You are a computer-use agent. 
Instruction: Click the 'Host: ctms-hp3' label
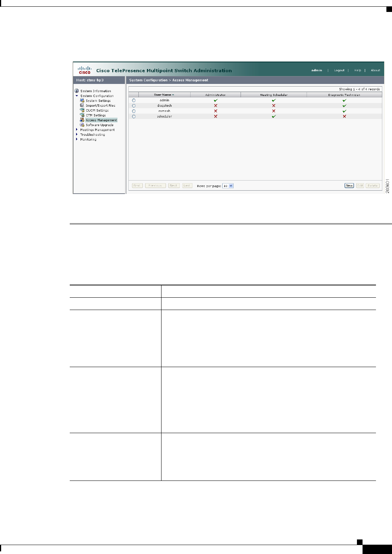coord(90,80)
